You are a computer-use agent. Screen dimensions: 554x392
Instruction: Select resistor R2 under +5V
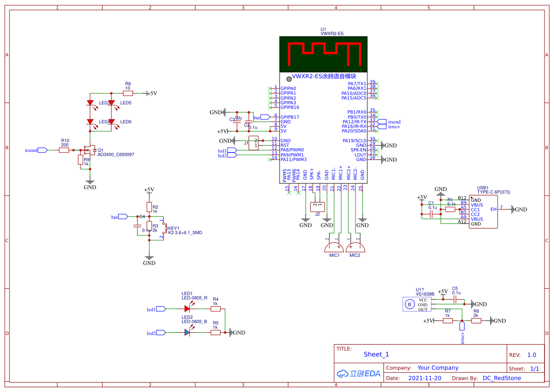click(x=149, y=207)
